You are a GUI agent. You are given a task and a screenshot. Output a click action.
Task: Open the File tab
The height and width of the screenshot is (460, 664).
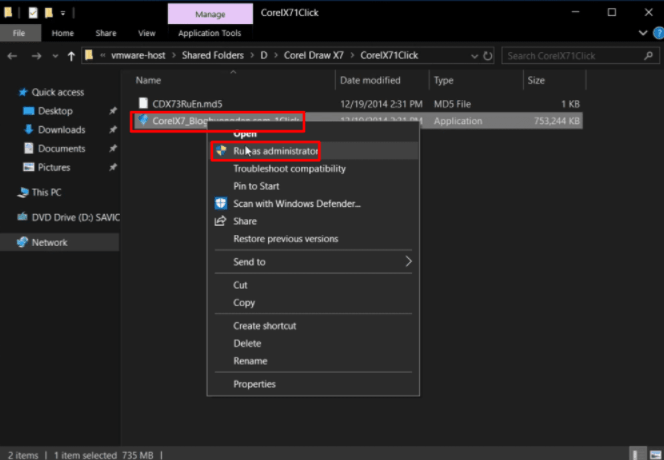[19, 33]
